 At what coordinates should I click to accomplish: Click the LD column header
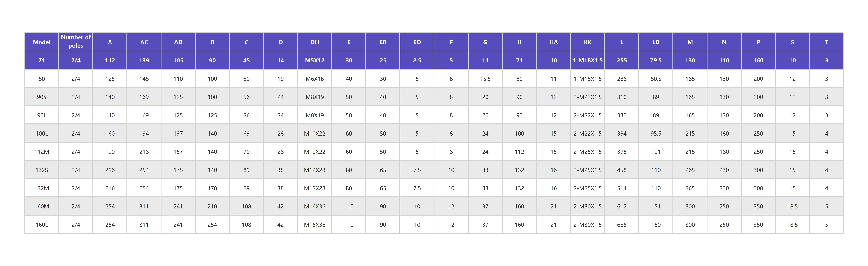(x=656, y=42)
